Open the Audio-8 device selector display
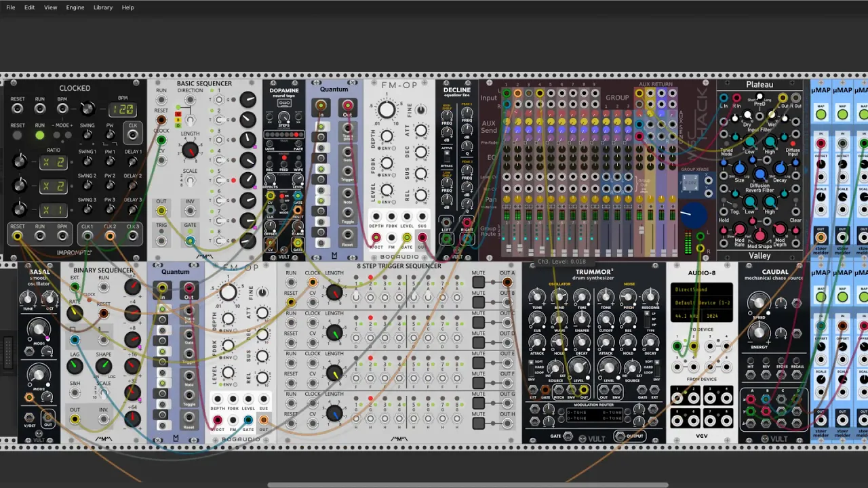The image size is (868, 488). pyautogui.click(x=702, y=302)
